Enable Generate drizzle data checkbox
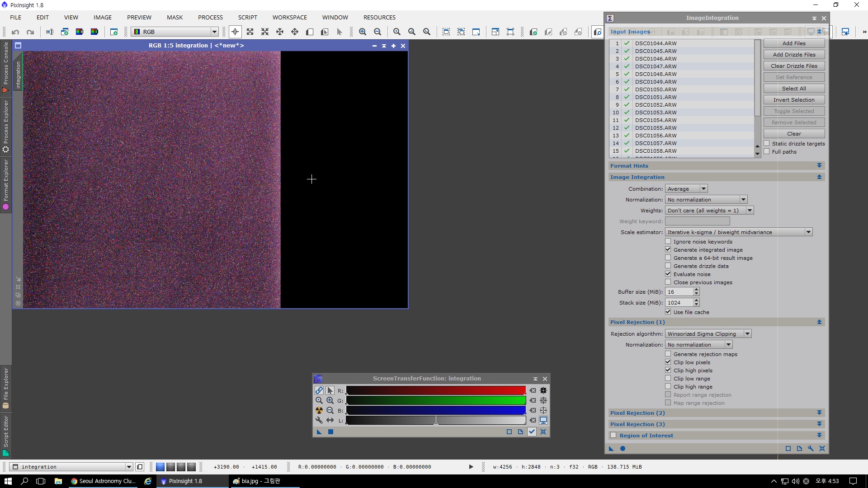The height and width of the screenshot is (488, 868). [668, 266]
